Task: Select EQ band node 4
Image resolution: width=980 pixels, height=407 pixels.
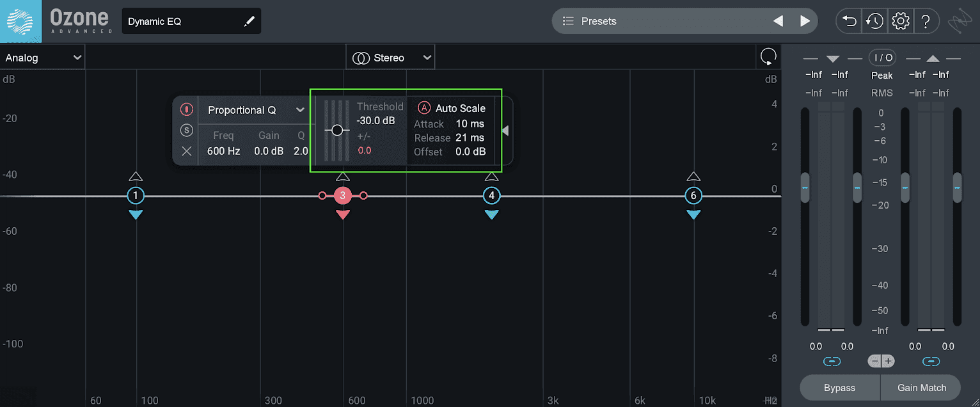Action: 491,195
